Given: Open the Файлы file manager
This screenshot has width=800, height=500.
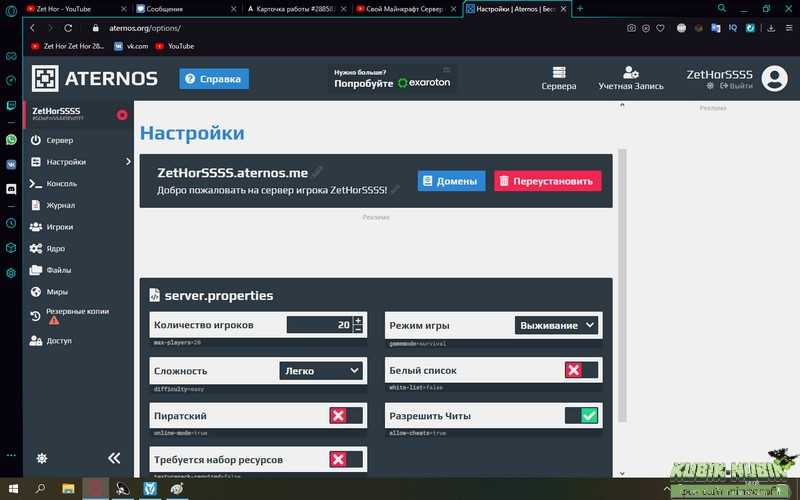Looking at the screenshot, I should tap(51, 270).
